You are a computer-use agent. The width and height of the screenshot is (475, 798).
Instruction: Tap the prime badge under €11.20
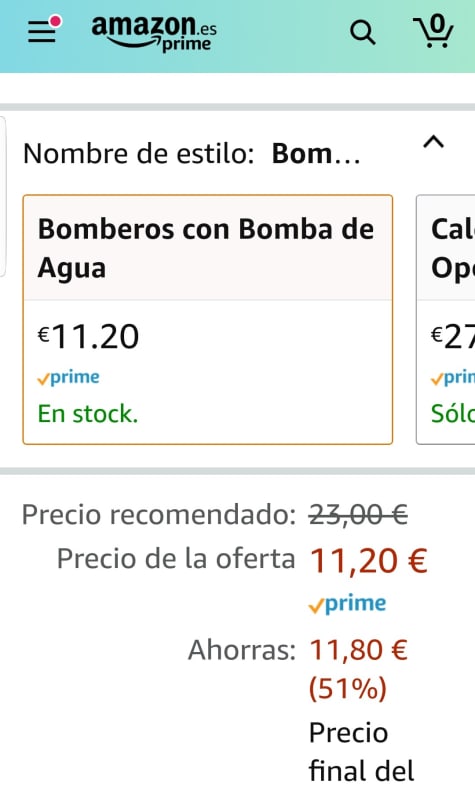[x=69, y=378]
